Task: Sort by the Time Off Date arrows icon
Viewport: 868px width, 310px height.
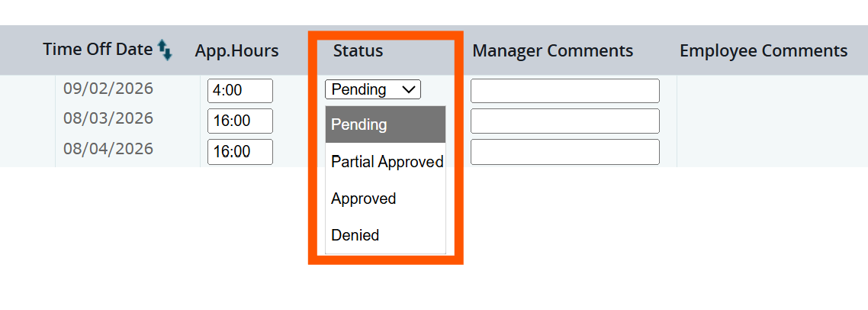Action: tap(165, 50)
